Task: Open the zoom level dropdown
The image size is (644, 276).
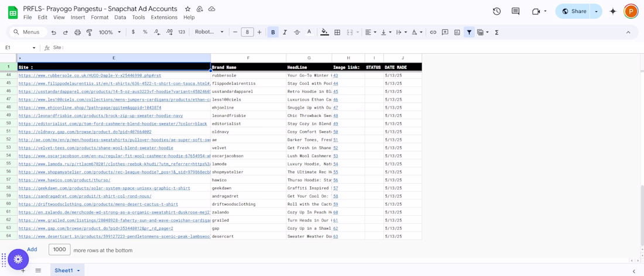Action: (x=110, y=32)
